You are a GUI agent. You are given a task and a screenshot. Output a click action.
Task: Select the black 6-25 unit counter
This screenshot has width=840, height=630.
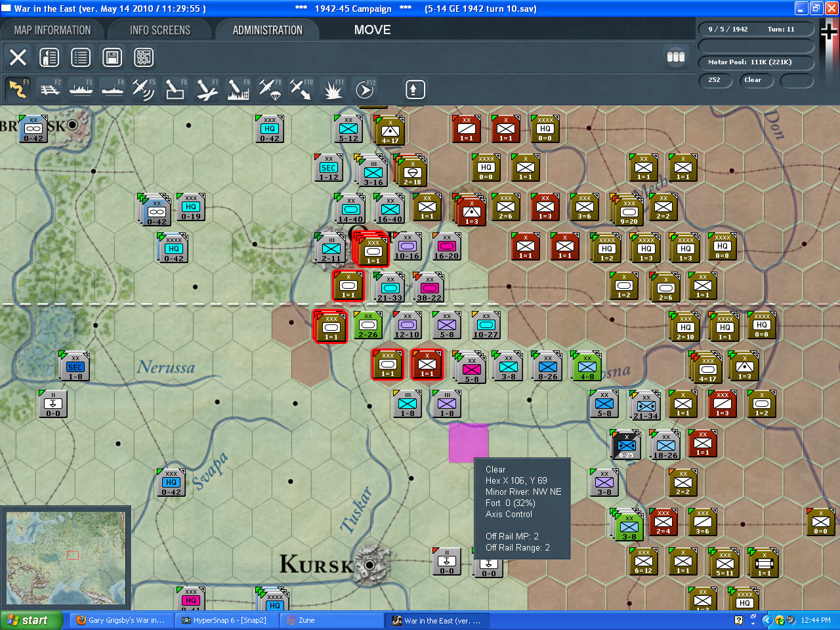pyautogui.click(x=626, y=446)
